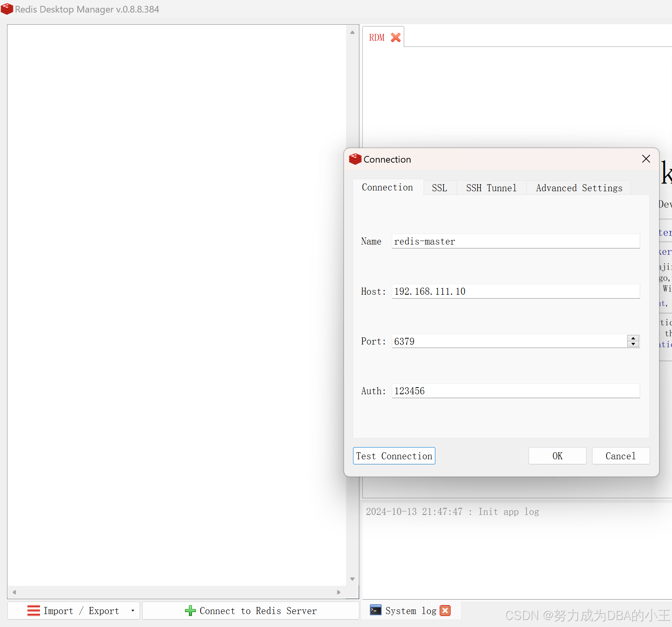Open the Advanced Settings tab

[579, 188]
